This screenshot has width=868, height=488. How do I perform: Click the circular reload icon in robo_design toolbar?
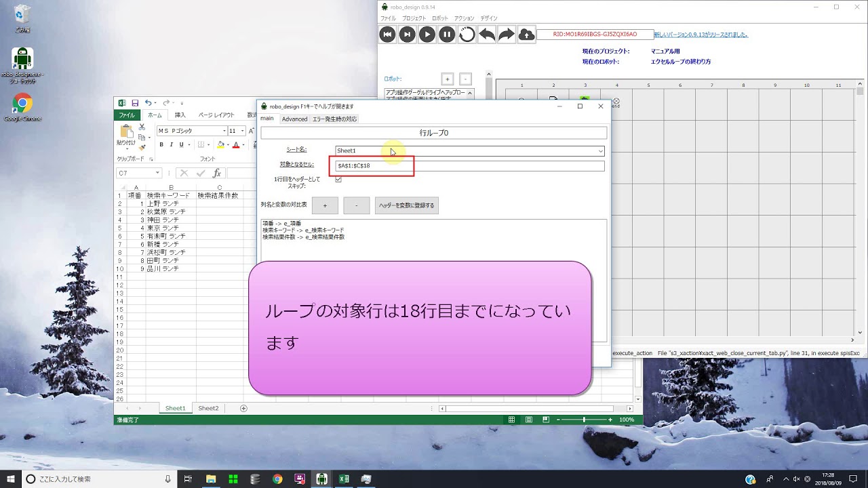(x=467, y=35)
